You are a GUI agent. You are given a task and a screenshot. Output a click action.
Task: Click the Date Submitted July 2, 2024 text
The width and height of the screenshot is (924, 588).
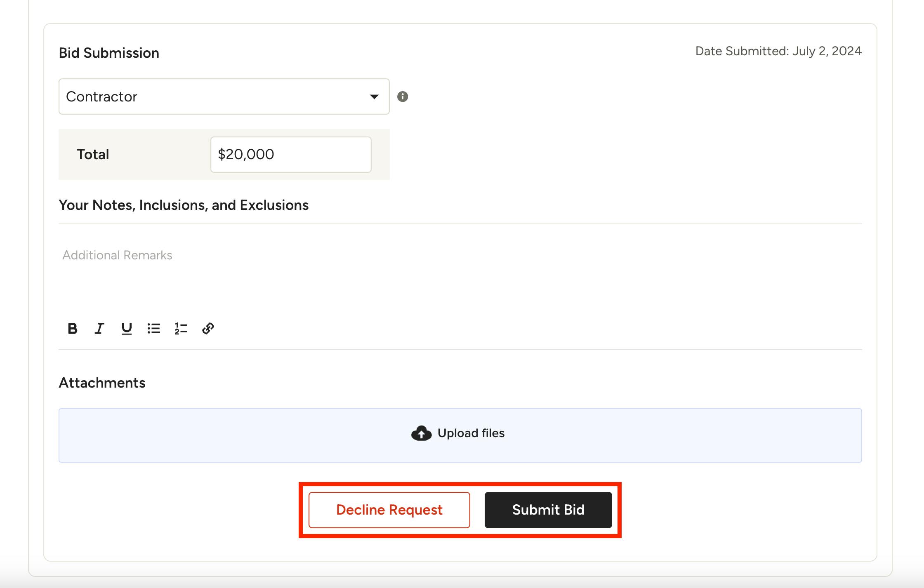pos(778,51)
